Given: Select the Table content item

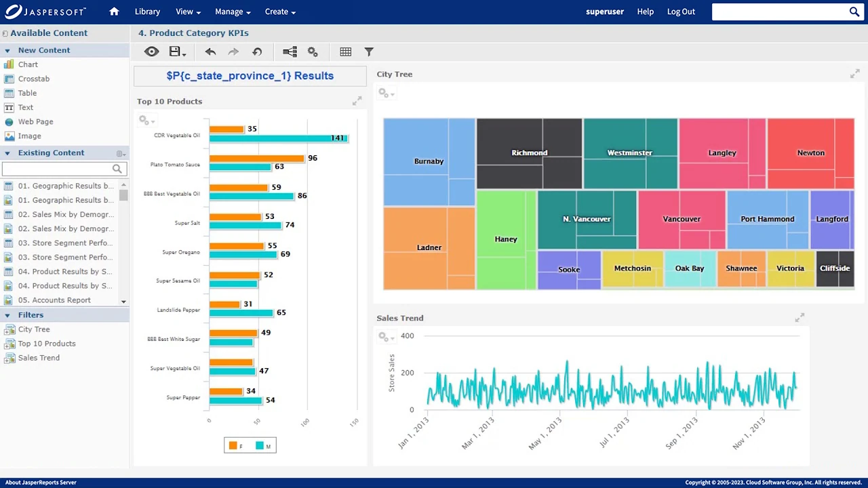Looking at the screenshot, I should tap(27, 93).
